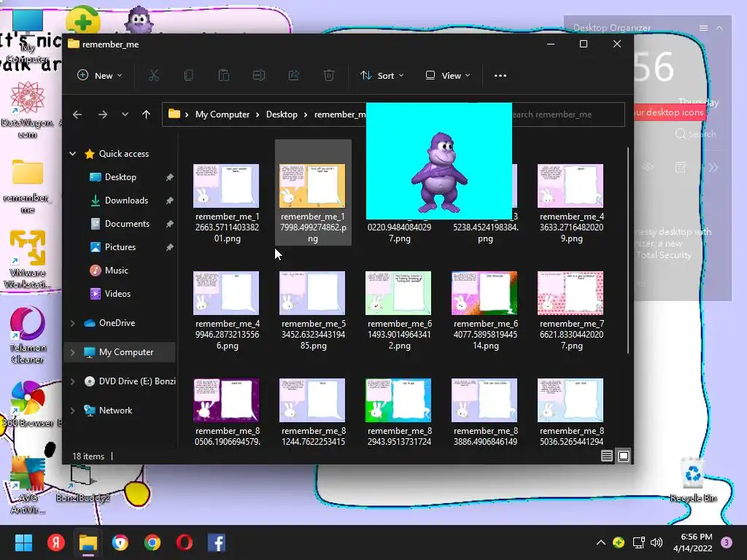Open Desktop Organizer hamburger menu
This screenshot has height=560, width=747.
[x=703, y=28]
